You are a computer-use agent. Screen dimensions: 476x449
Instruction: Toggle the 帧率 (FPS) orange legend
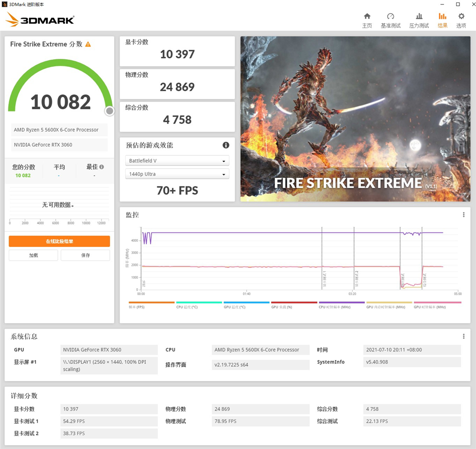coord(152,302)
